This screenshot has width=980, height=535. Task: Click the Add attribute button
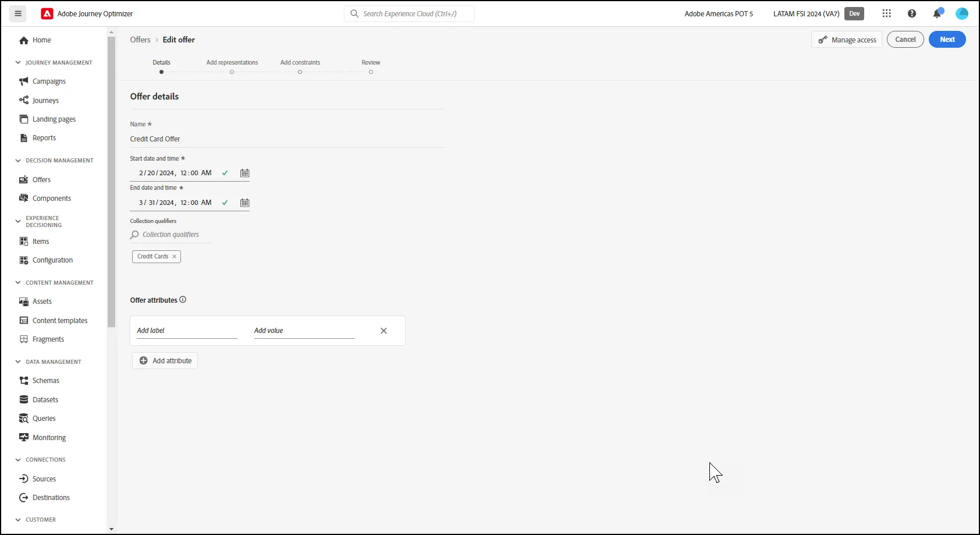[165, 361]
